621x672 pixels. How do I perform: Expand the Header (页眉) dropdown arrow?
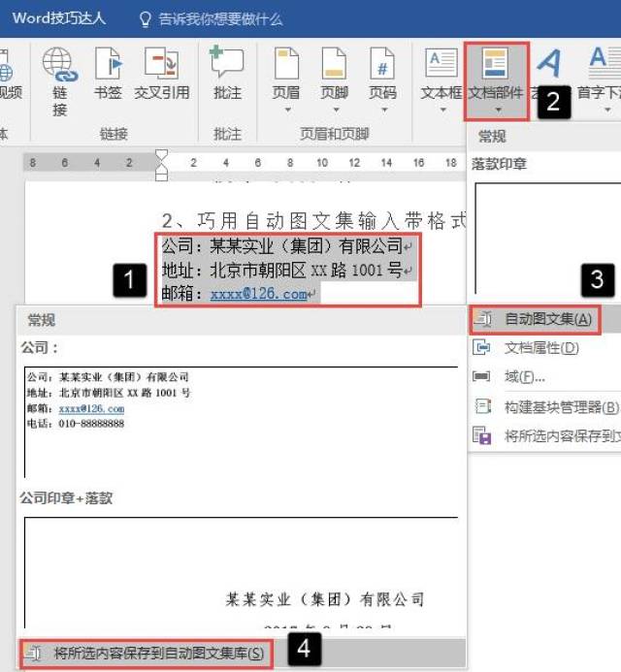(x=288, y=111)
